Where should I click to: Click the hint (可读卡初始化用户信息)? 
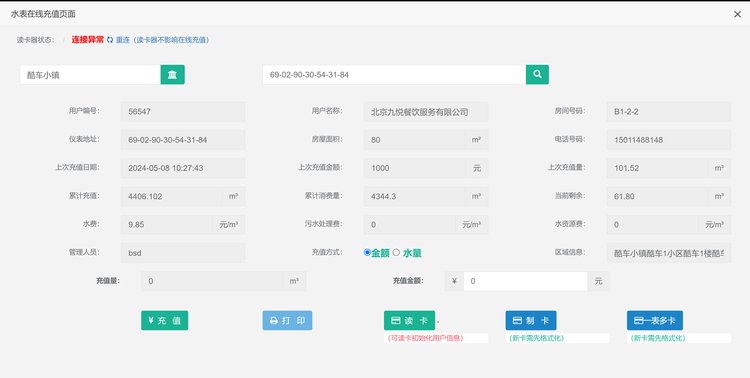click(426, 338)
